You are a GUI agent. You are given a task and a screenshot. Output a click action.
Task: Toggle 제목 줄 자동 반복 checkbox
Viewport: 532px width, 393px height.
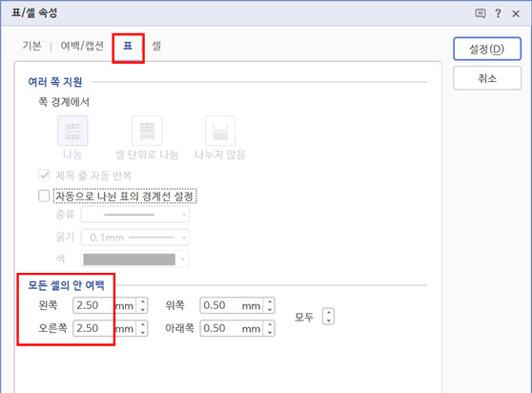click(x=44, y=176)
